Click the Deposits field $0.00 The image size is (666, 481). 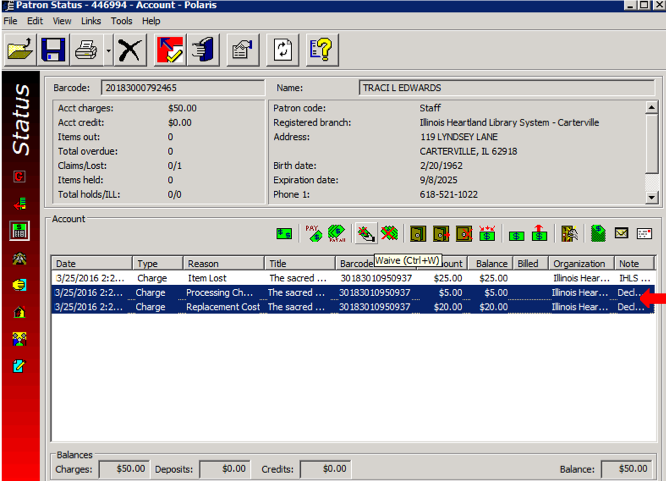point(225,469)
